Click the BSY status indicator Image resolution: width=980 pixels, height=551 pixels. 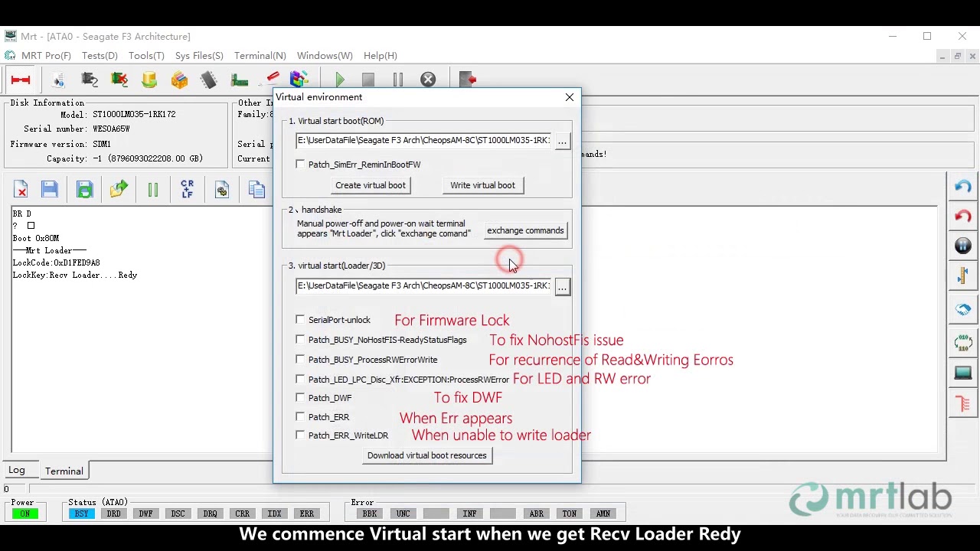click(x=81, y=514)
